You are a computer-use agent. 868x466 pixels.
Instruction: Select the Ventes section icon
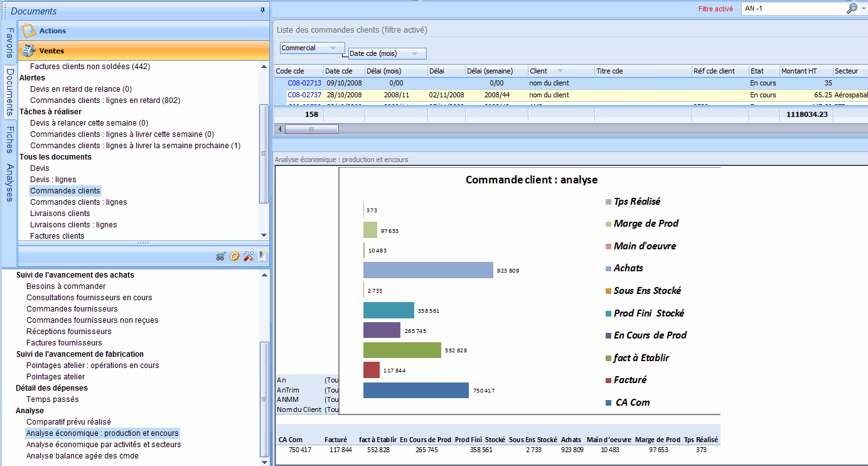[28, 51]
